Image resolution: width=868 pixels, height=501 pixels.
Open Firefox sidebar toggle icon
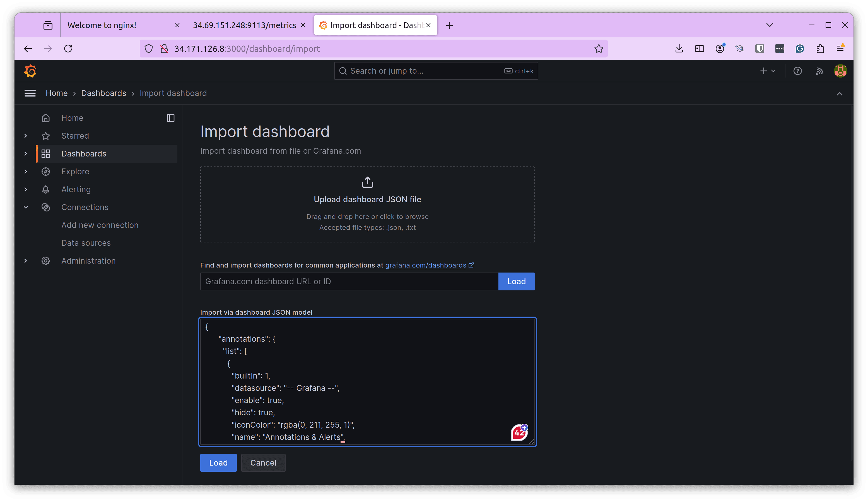[700, 49]
